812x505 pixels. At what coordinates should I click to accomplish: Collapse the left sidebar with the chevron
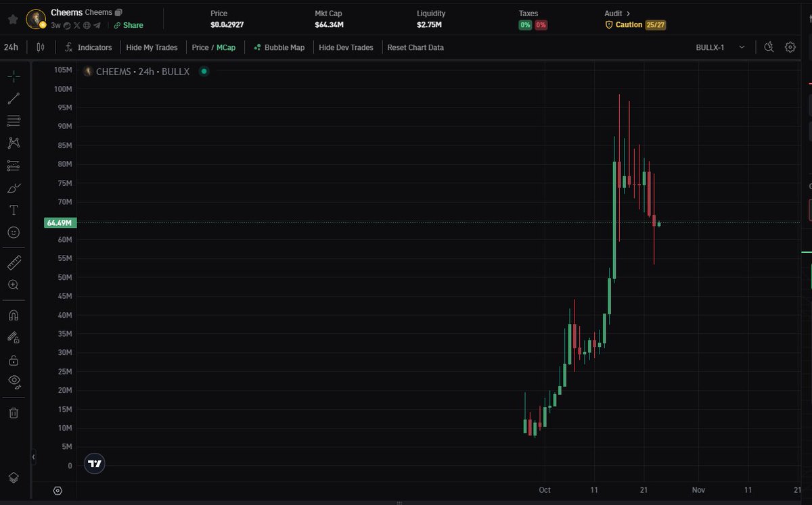point(33,456)
